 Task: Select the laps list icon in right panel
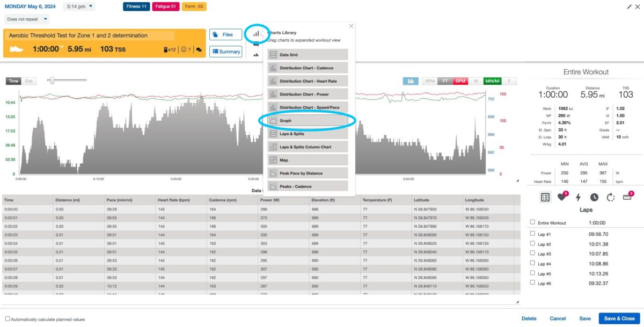545,197
